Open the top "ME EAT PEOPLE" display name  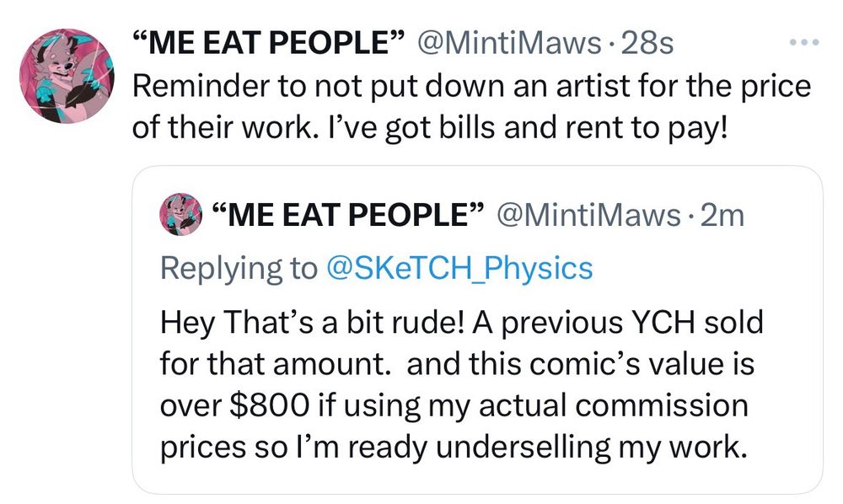pos(269,44)
